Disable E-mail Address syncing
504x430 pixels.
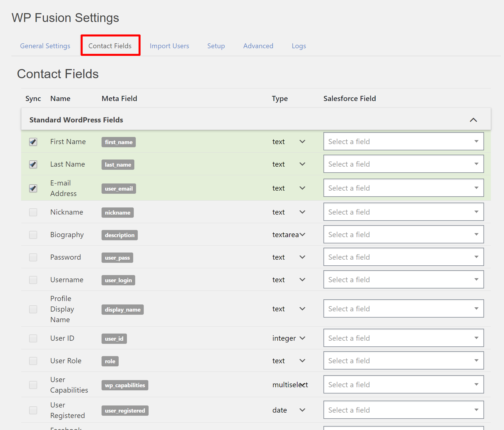coord(33,188)
